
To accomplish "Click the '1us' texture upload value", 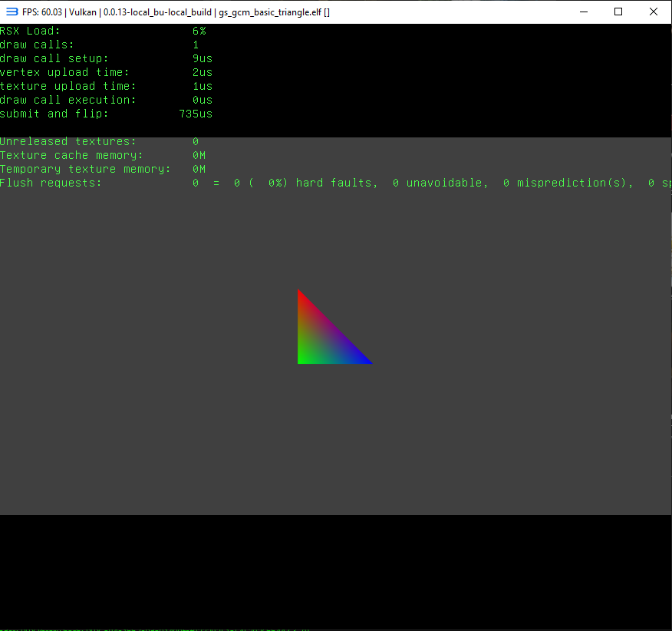I will 203,86.
